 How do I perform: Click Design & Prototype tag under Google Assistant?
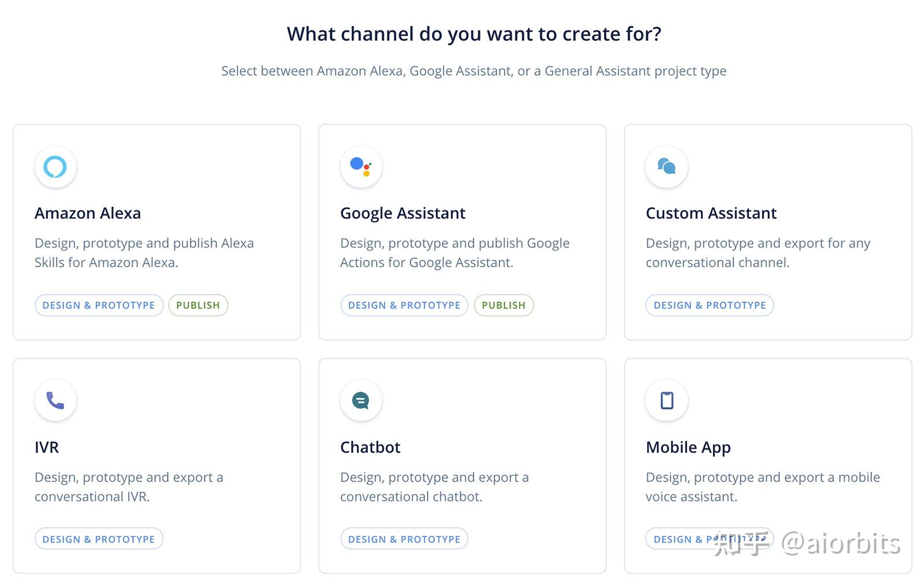point(404,305)
